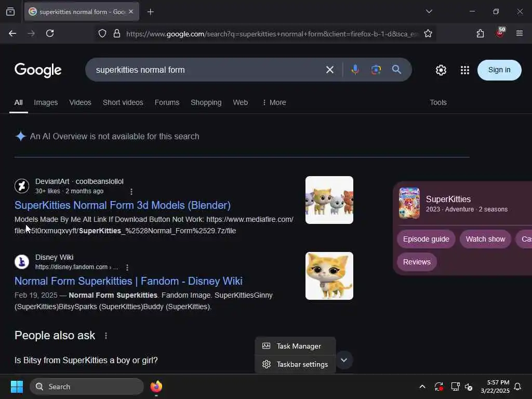The width and height of the screenshot is (532, 399).
Task: Open the SuperKitties knowledge panel title
Action: (x=448, y=199)
